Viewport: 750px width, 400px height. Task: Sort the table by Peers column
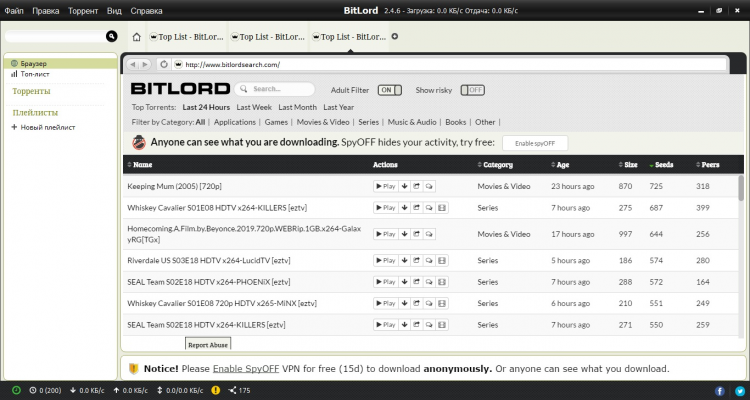click(708, 165)
